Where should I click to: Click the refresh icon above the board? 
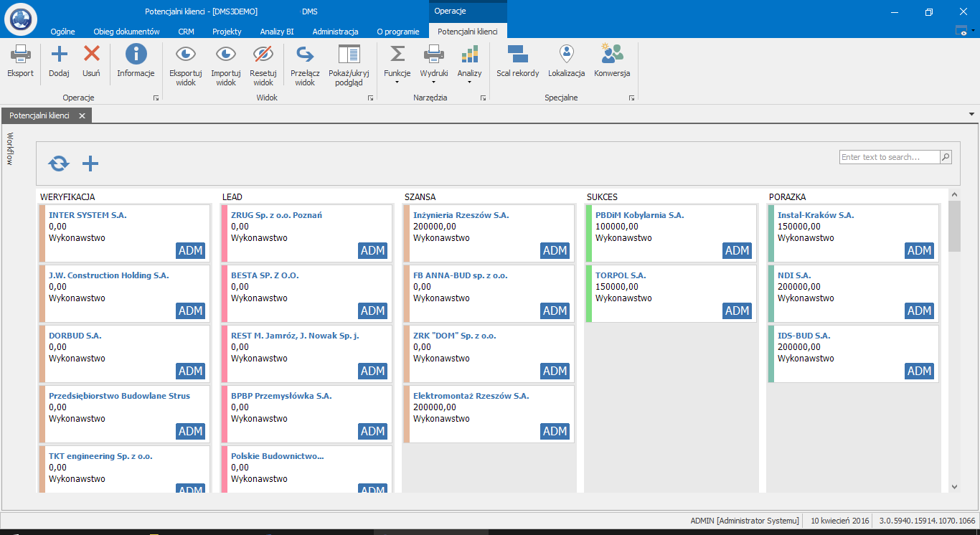[59, 164]
